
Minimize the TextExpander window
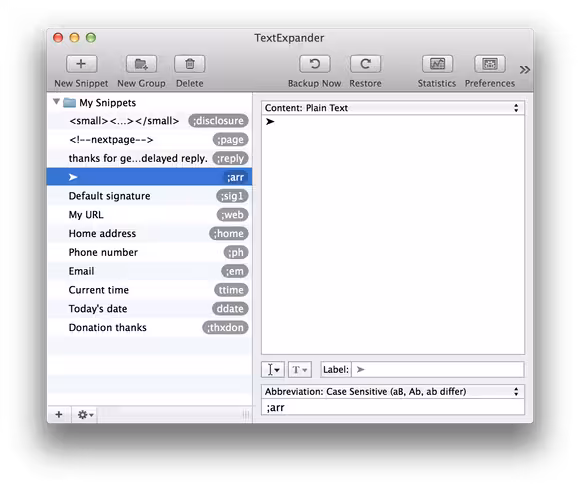point(75,38)
